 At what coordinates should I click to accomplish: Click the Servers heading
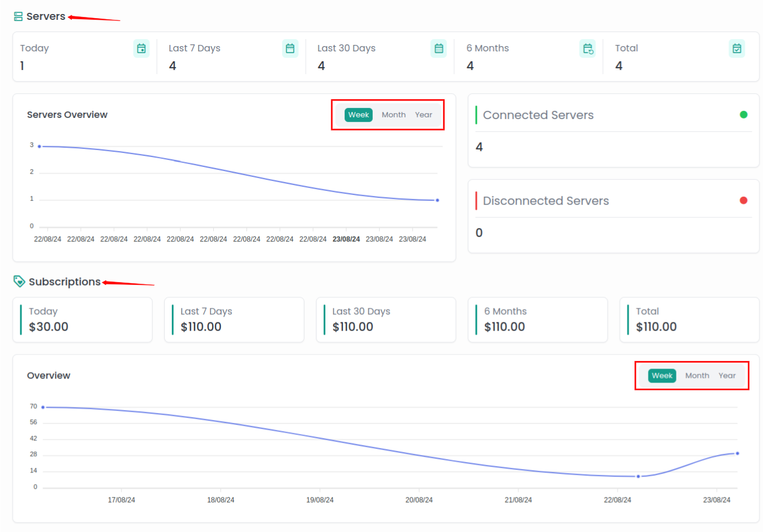[46, 16]
